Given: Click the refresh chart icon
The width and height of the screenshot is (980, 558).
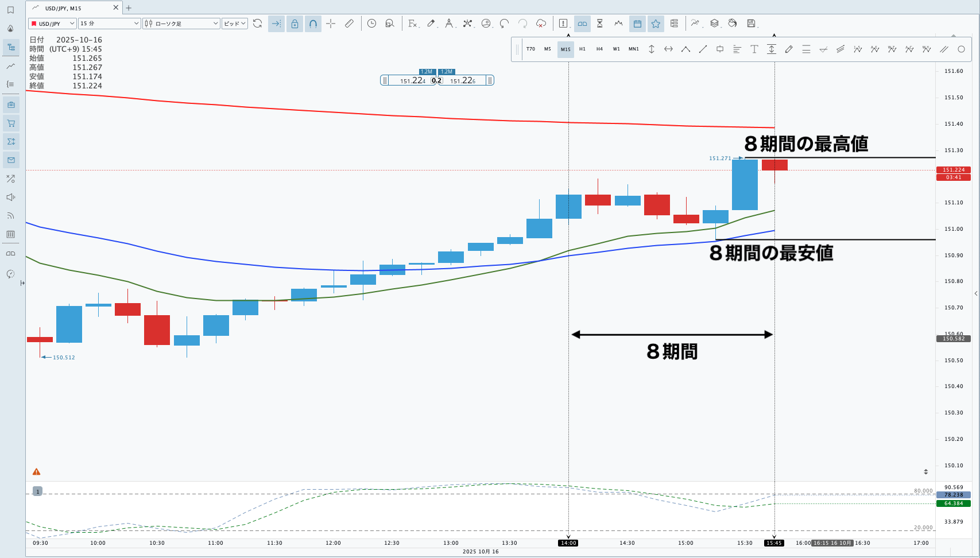Looking at the screenshot, I should click(258, 24).
